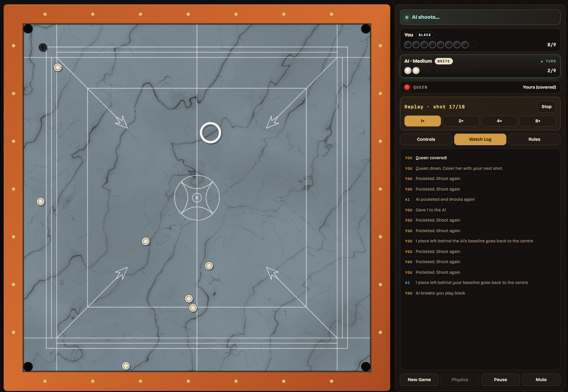Click '1 piece left behind your baseline' entry
This screenshot has width=568, height=392.
click(480, 283)
